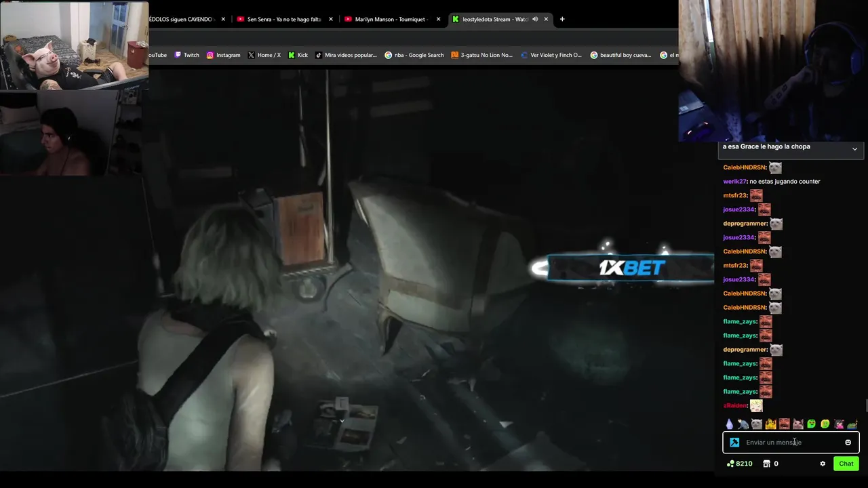Open the chat shop icon
The height and width of the screenshot is (488, 868).
(767, 464)
